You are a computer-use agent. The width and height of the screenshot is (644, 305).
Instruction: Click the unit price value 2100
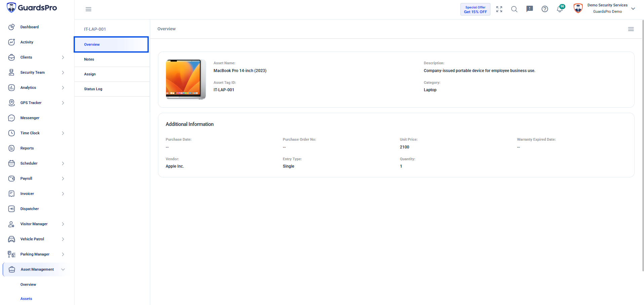click(x=404, y=147)
